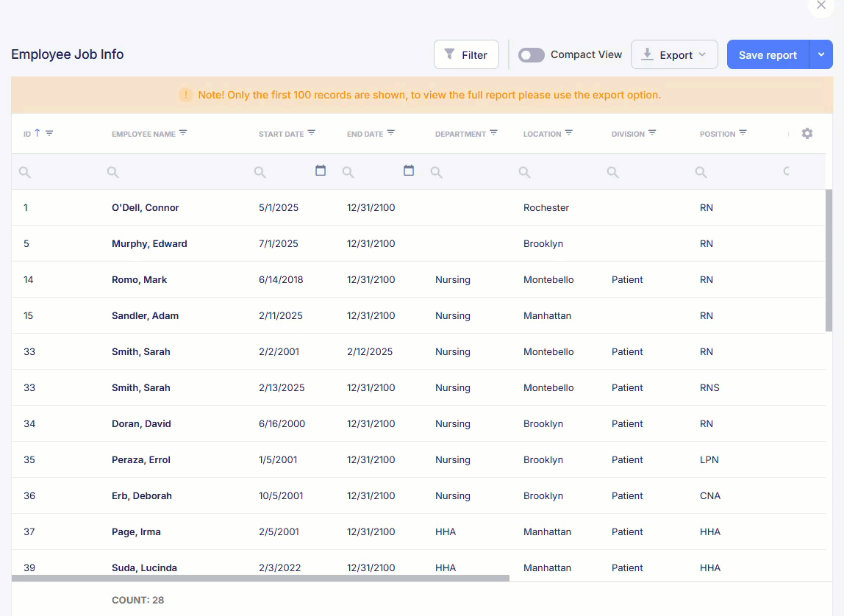Open the Start Date calendar picker
This screenshot has height=616, width=844.
click(x=321, y=171)
